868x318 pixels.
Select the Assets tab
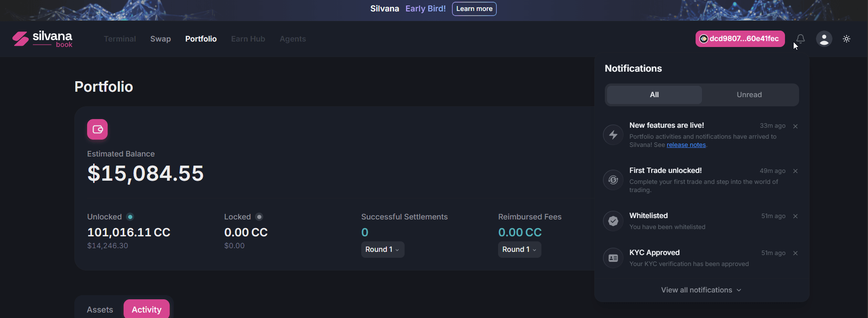[100, 310]
